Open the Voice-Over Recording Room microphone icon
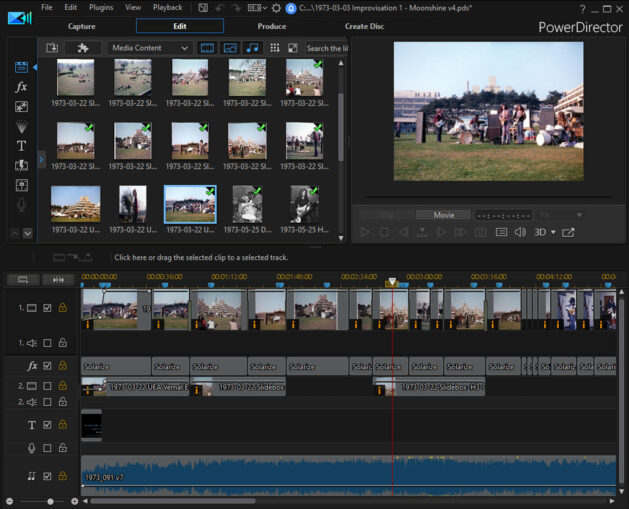The image size is (629, 509). click(21, 205)
